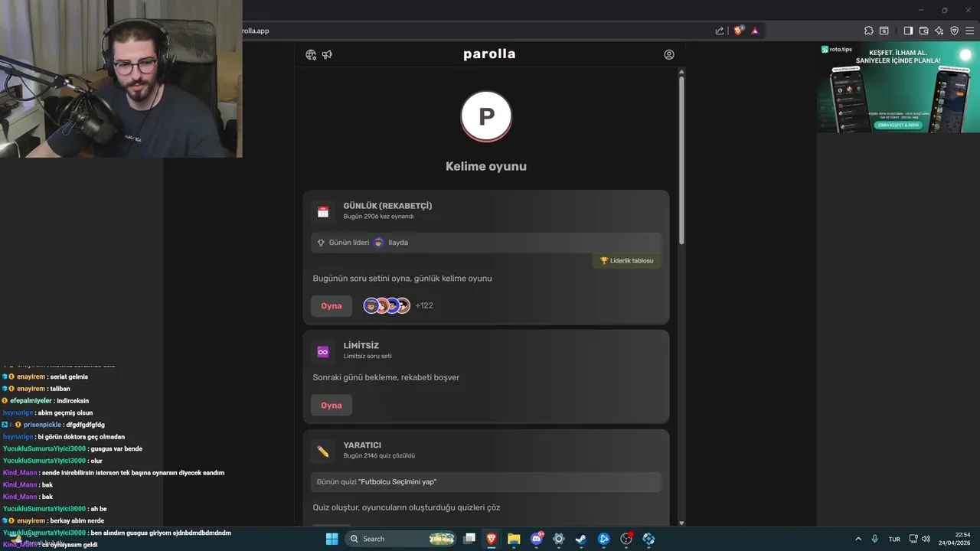Click the rota.tips advertisement banner
Image resolution: width=980 pixels, height=551 pixels.
tap(898, 87)
